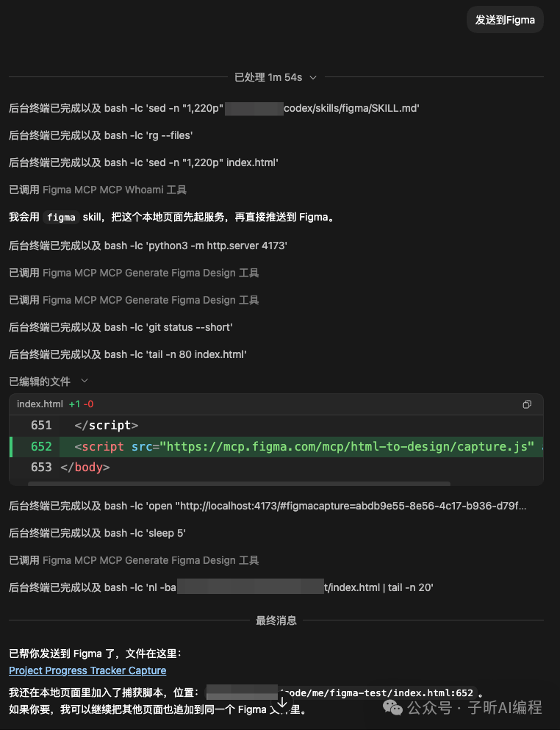
Task: Collapse the "已处理 1m 54s" section
Action: pos(313,77)
